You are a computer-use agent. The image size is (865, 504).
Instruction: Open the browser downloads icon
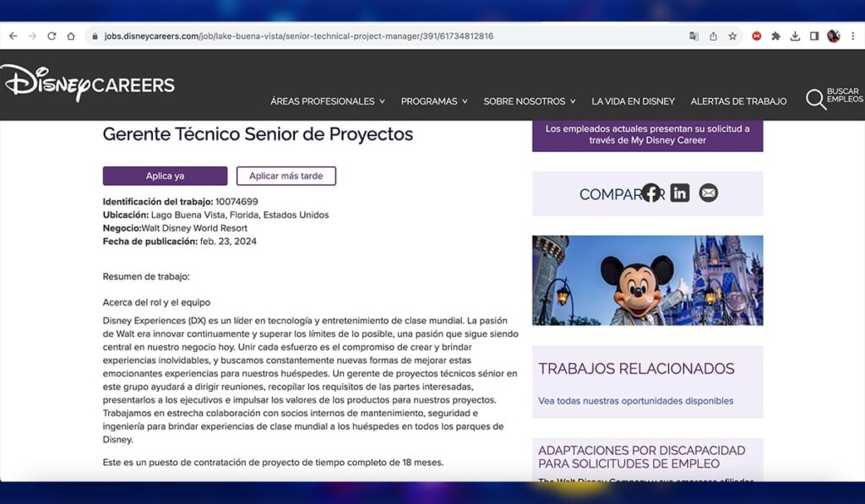[x=795, y=35]
